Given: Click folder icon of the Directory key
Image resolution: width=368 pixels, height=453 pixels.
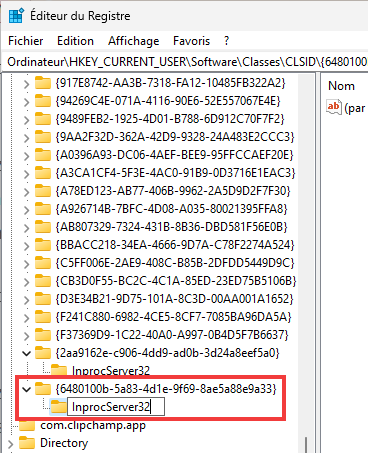Looking at the screenshot, I should 27,443.
